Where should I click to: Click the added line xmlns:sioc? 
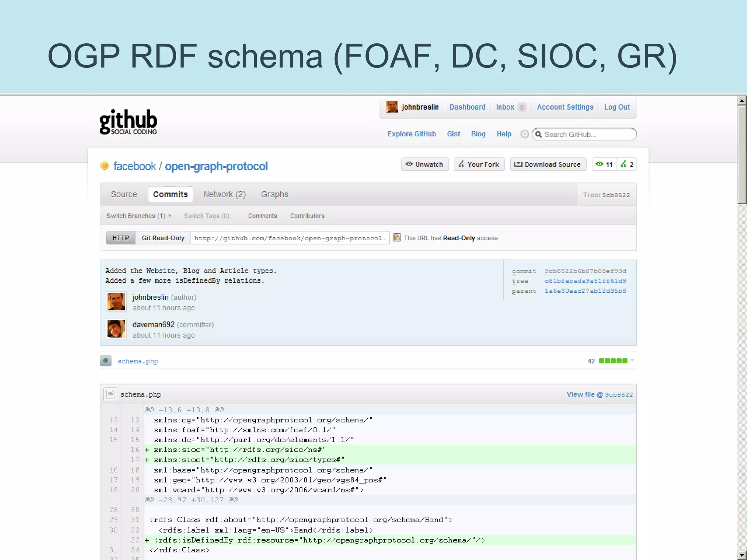pyautogui.click(x=390, y=450)
